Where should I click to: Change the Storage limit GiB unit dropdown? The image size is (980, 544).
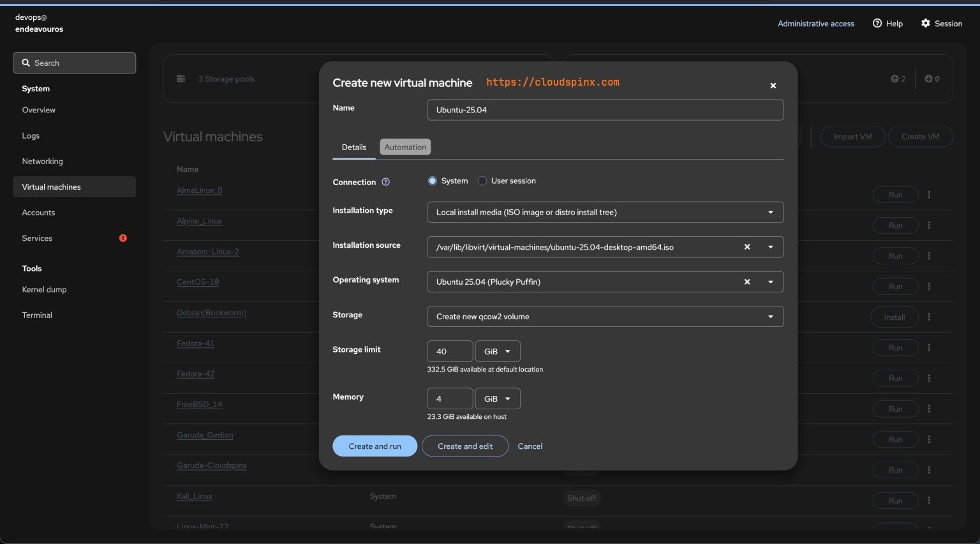pyautogui.click(x=498, y=351)
